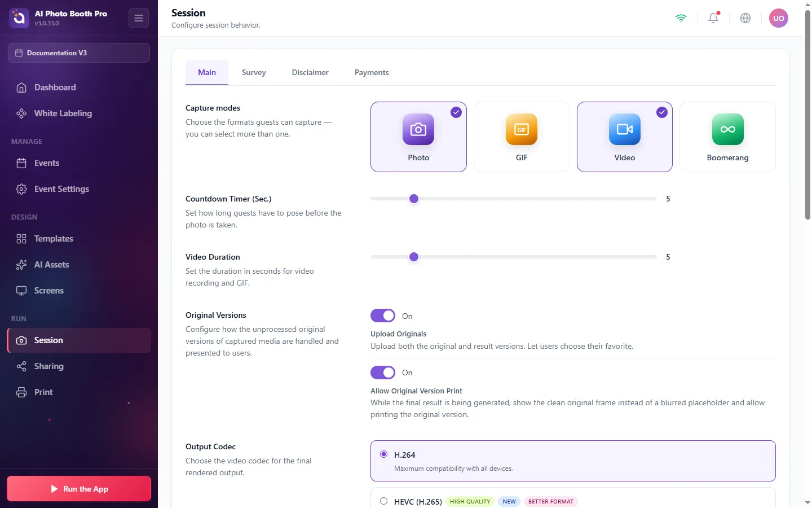Click the Screens monitor icon
Image resolution: width=812 pixels, height=508 pixels.
click(x=21, y=291)
